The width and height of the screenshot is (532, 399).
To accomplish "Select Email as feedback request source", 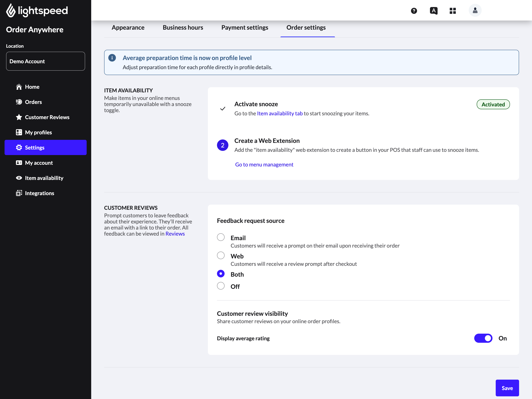I will click(x=221, y=237).
